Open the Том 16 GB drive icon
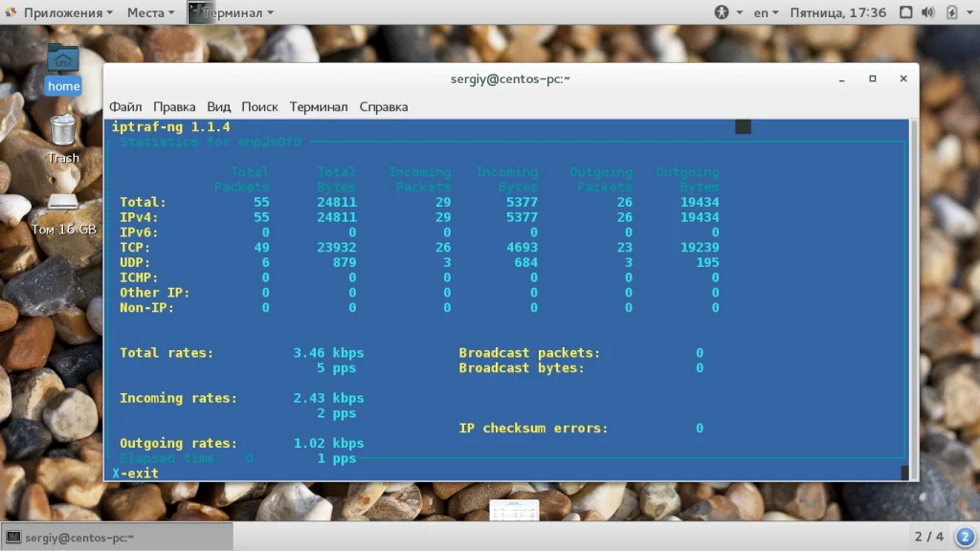The image size is (980, 551). pyautogui.click(x=63, y=215)
